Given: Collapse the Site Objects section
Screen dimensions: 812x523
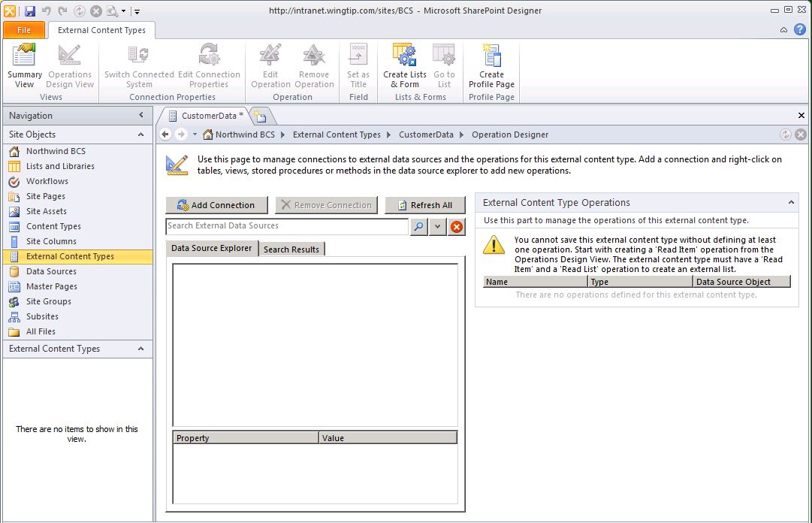Looking at the screenshot, I should coord(141,134).
